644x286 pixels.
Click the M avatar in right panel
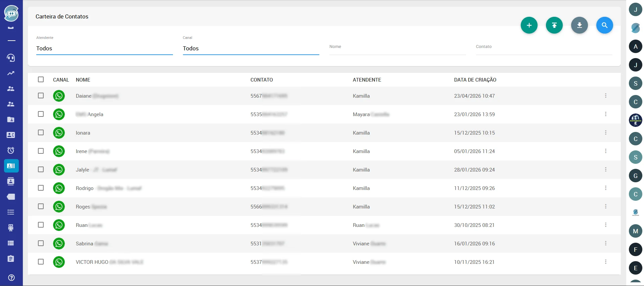pyautogui.click(x=635, y=231)
